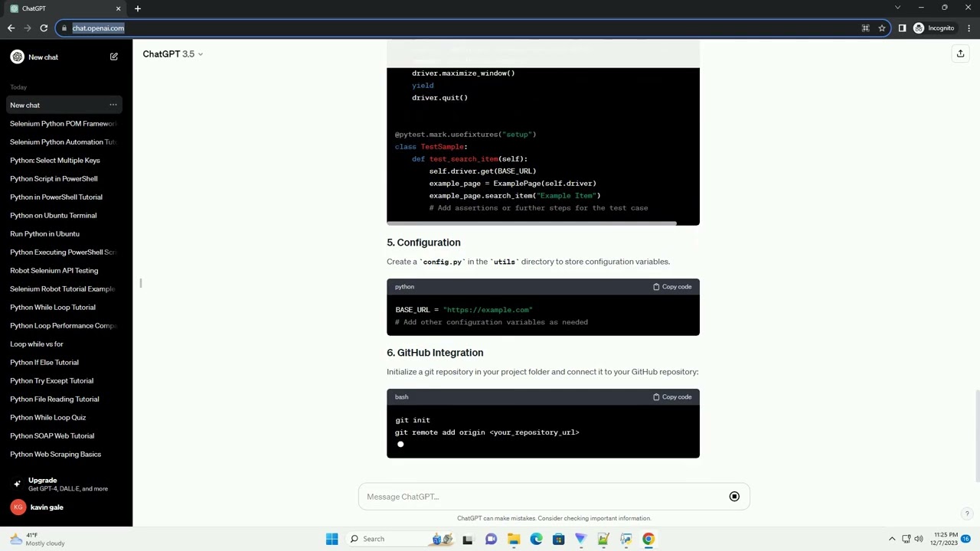Open the Python While Loop Tutorial chat

(x=64, y=307)
